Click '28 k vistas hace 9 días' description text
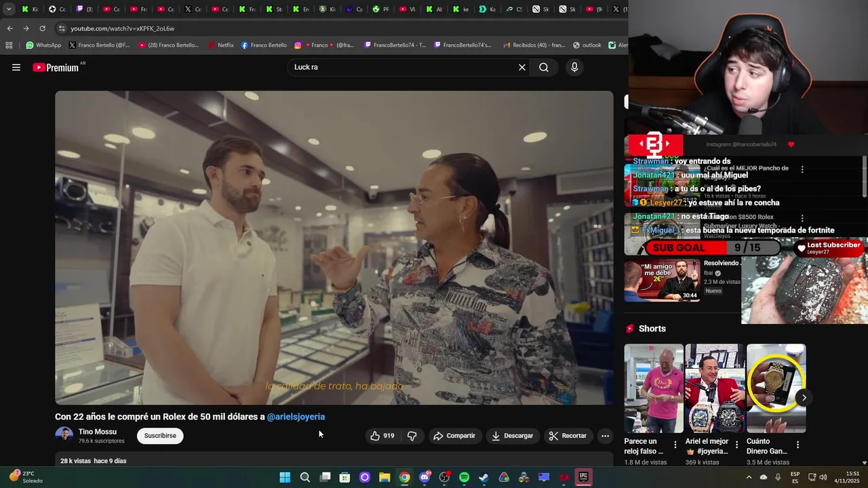Viewport: 868px width, 488px height. (93, 461)
